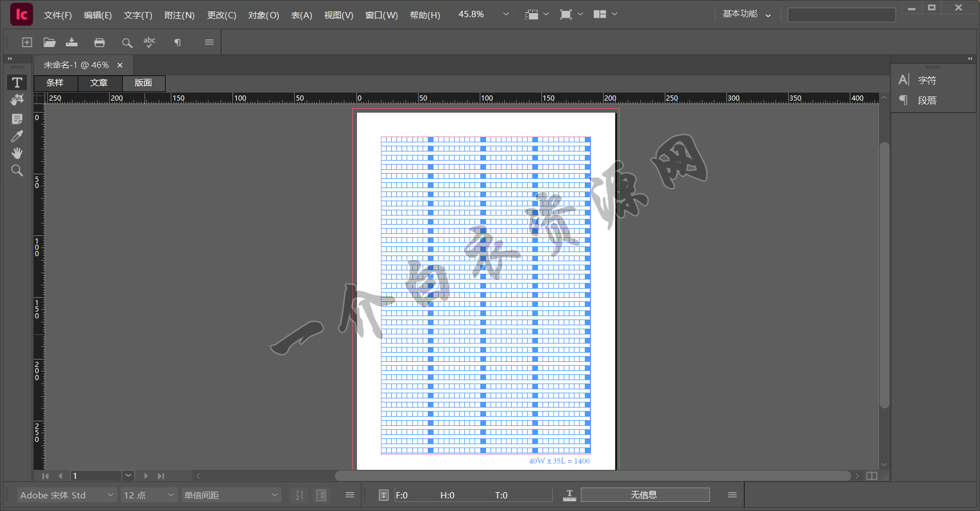This screenshot has height=511, width=980.
Task: Click the spell check abc icon
Action: (x=149, y=42)
